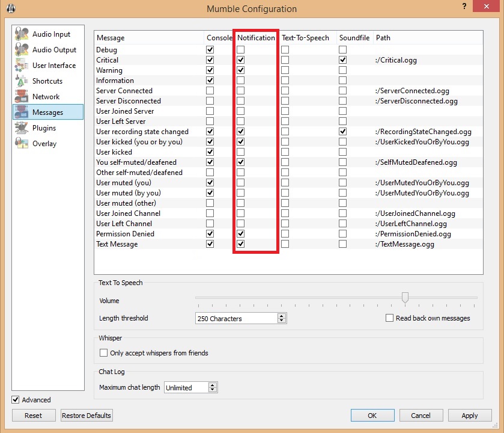Uncheck Notification for Warning messages
This screenshot has height=433, width=504.
(x=240, y=70)
